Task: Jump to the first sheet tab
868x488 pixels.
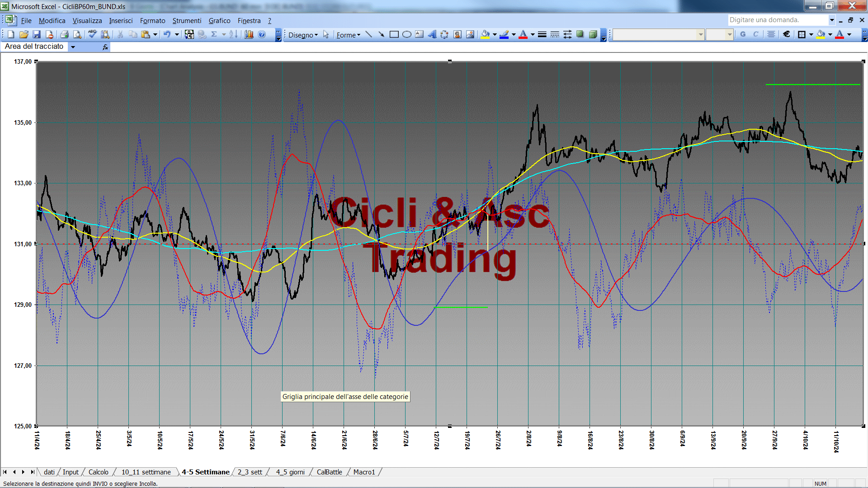Action: [x=5, y=472]
